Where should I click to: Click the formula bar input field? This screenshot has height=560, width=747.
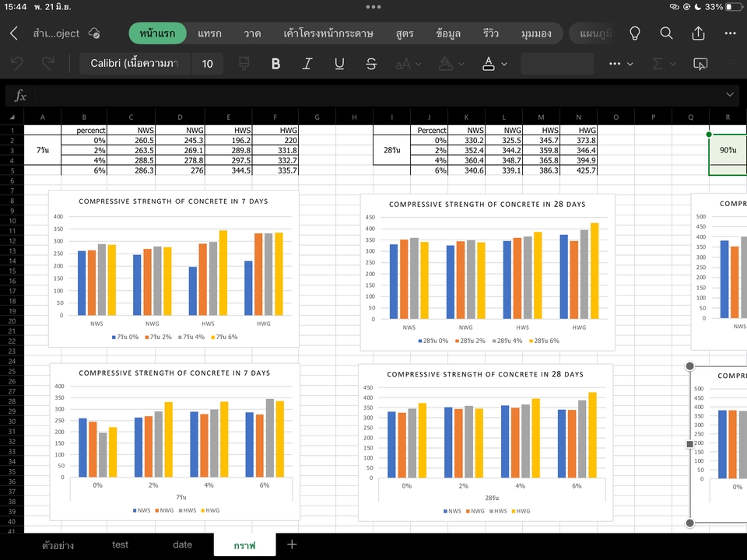tap(377, 95)
